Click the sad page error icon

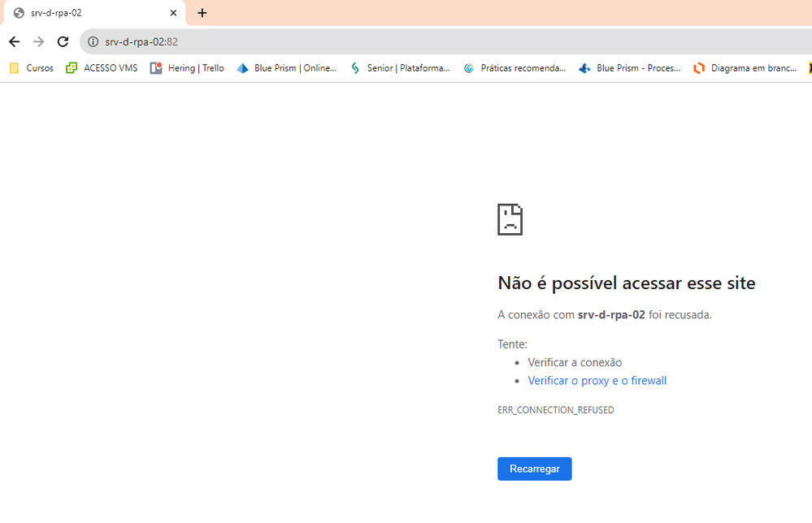pos(510,219)
